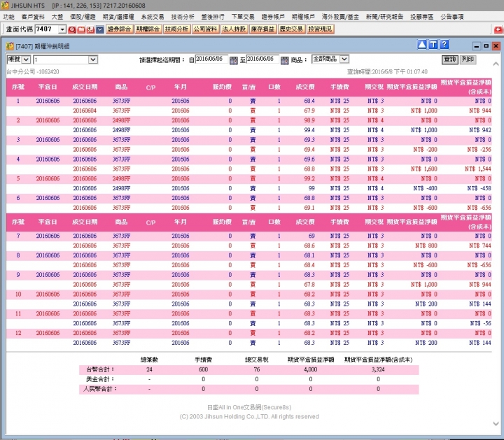Click the red icon at the toolbar's far end
The image size is (504, 440).
498,29
